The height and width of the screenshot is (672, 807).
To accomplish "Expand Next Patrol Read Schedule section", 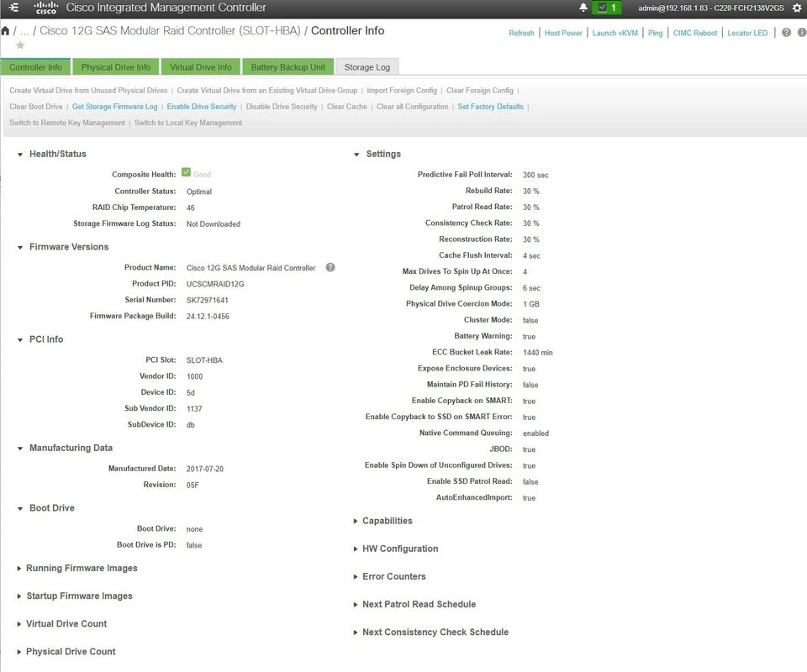I will click(x=355, y=604).
